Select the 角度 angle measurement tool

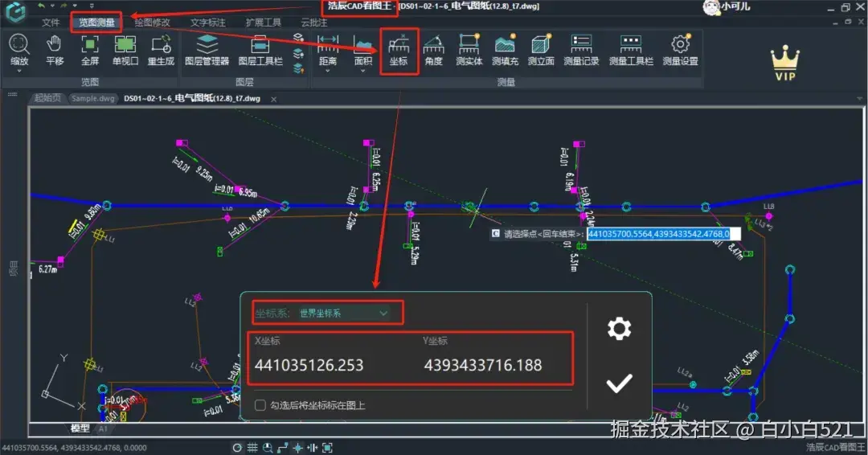pos(433,50)
